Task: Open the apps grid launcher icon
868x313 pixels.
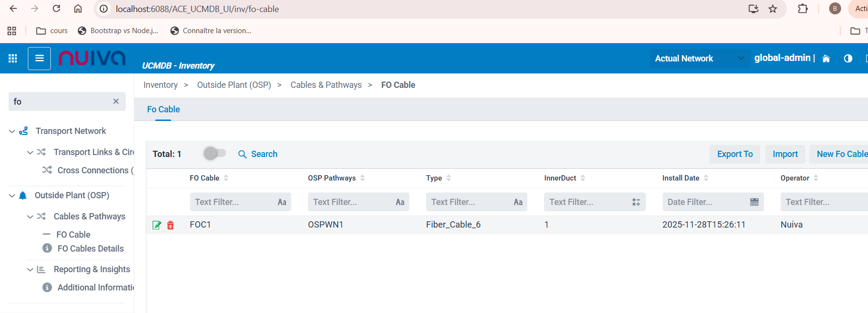Action: tap(12, 59)
